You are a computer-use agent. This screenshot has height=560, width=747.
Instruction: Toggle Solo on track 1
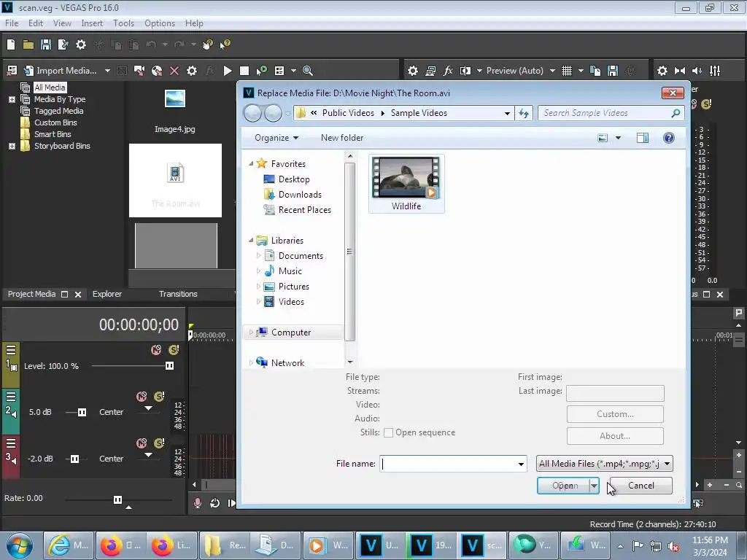point(174,350)
